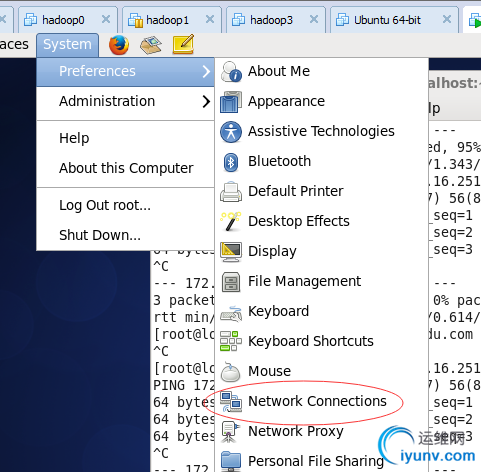Screen dimensions: 481x472
Task: Open Keyboard Shortcuts preferences
Action: point(321,341)
